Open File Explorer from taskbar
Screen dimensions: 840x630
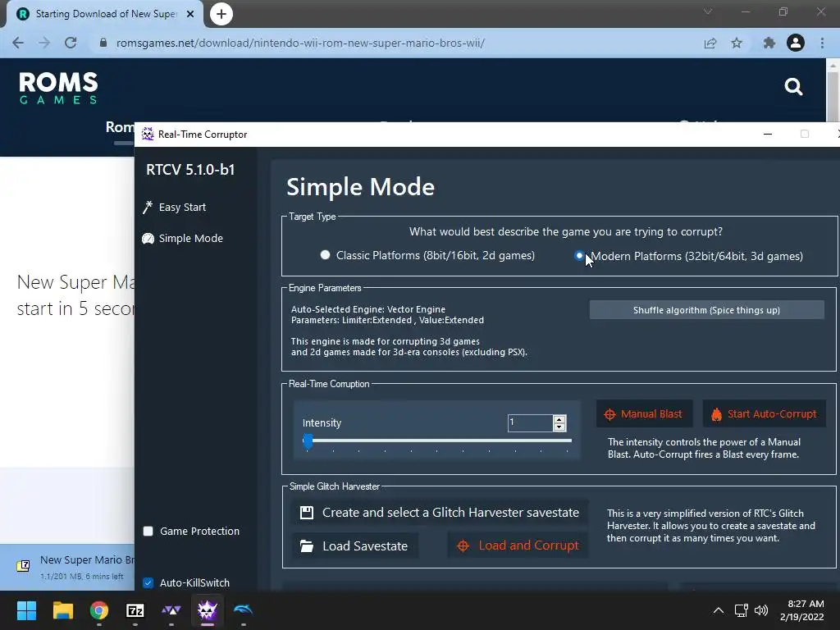point(62,610)
